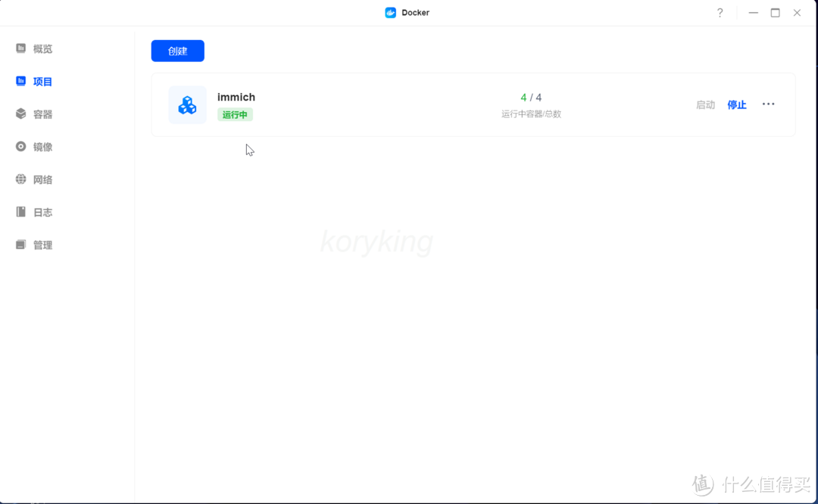This screenshot has width=818, height=504.
Task: Open the immich three-dot more options menu
Action: (x=768, y=104)
